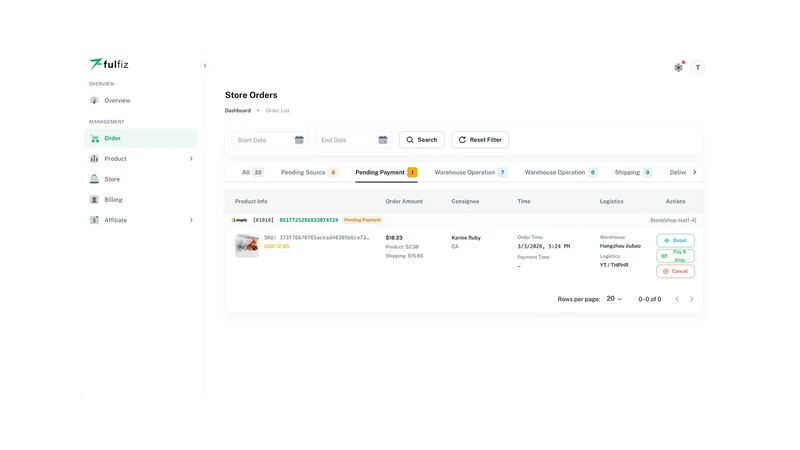Click the Reset Filter button
This screenshot has width=800, height=450.
coord(480,140)
